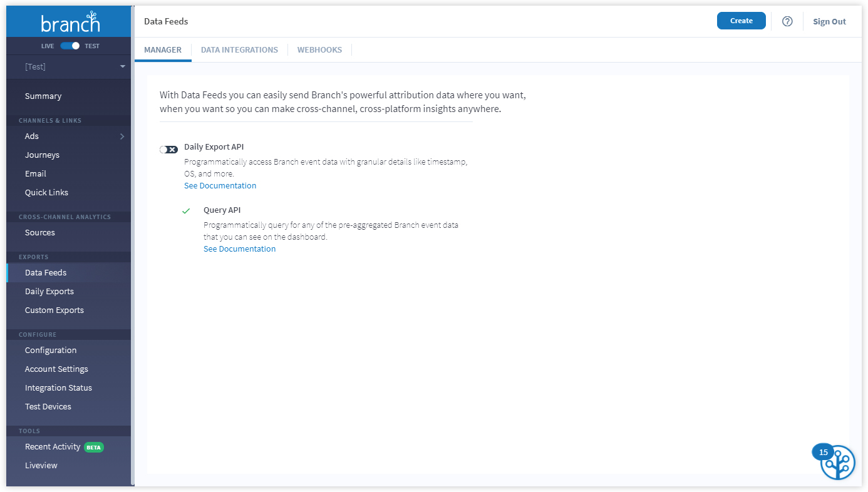Screen dimensions: 868x492
Task: Open the help question mark icon
Action: coord(787,21)
